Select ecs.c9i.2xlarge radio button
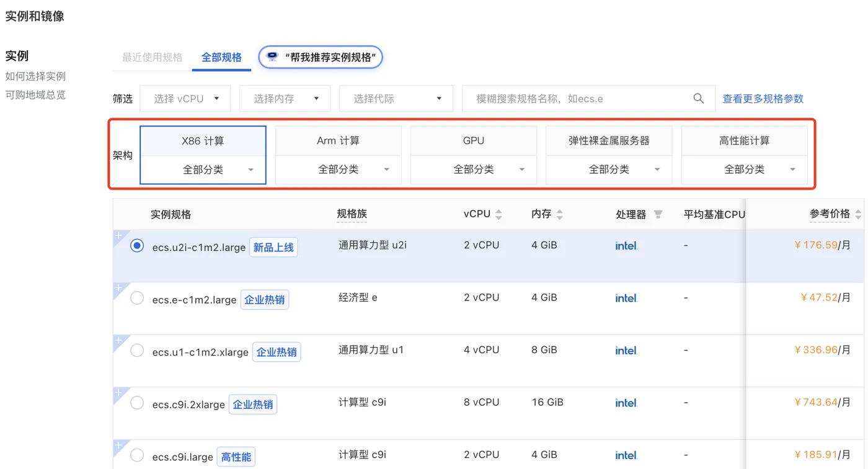 pos(137,403)
